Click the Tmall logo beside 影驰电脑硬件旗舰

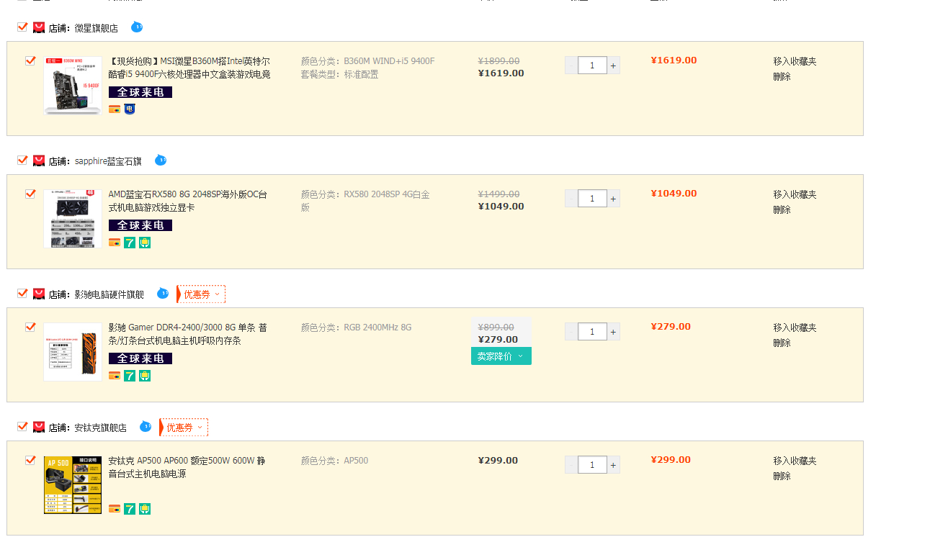tap(39, 294)
